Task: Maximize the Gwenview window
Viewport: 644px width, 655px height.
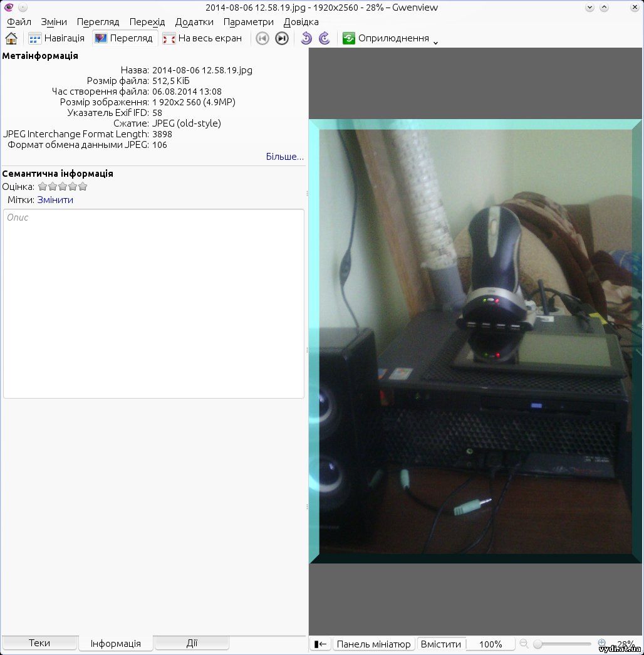Action: (x=604, y=7)
